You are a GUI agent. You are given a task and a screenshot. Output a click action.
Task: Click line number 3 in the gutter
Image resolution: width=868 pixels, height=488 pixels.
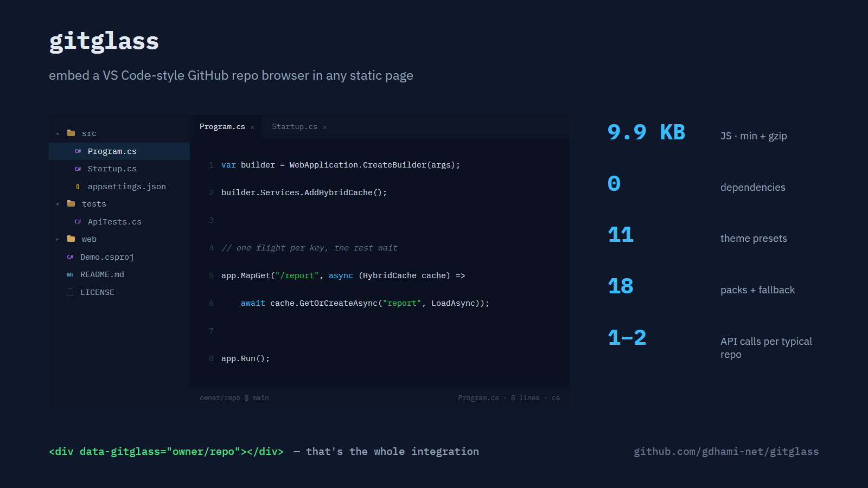[211, 220]
